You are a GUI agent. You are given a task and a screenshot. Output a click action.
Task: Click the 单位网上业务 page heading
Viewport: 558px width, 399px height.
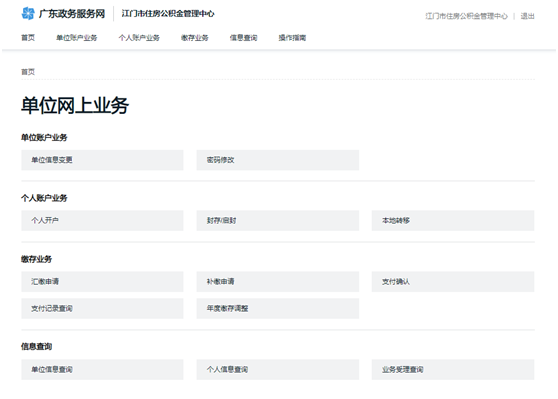[75, 106]
